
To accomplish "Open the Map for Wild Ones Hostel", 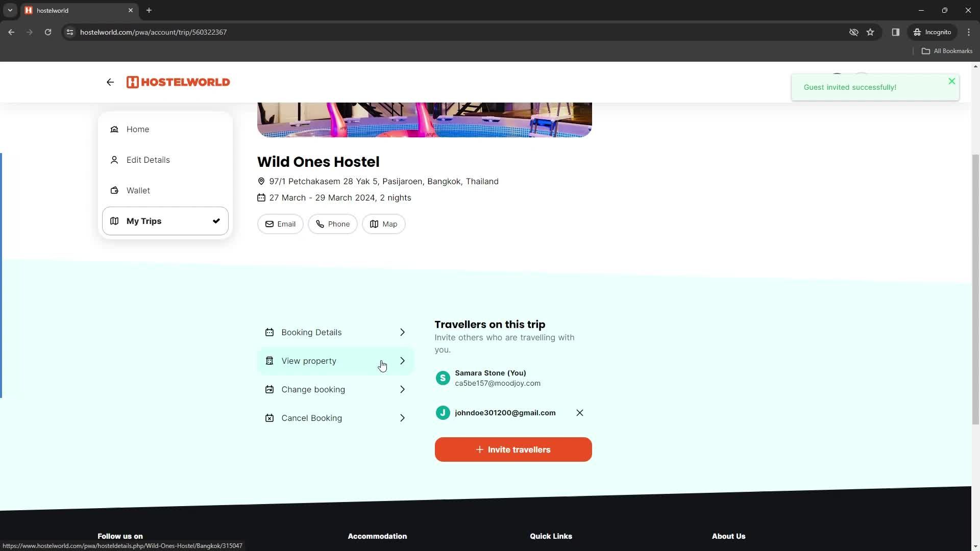I will (384, 224).
